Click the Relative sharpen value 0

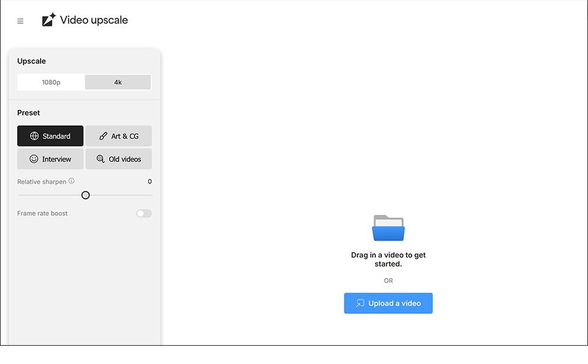[x=149, y=182]
